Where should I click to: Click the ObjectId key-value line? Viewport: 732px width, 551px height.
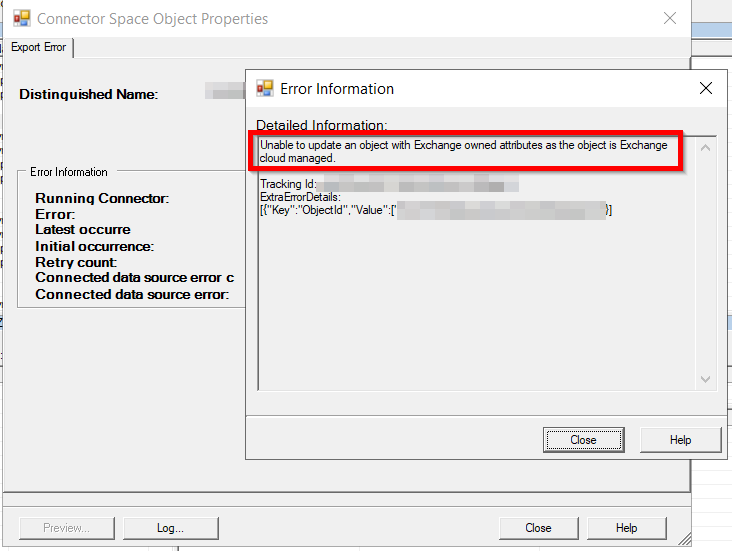pos(436,210)
